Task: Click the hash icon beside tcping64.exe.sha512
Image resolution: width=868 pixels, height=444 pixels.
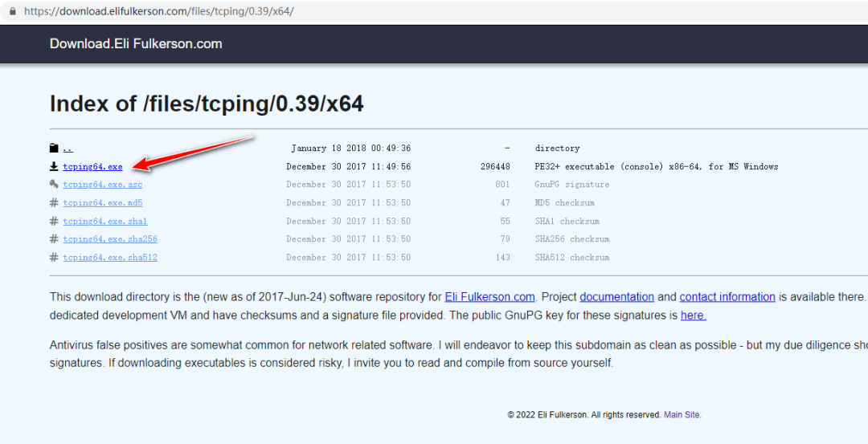Action: (x=54, y=257)
